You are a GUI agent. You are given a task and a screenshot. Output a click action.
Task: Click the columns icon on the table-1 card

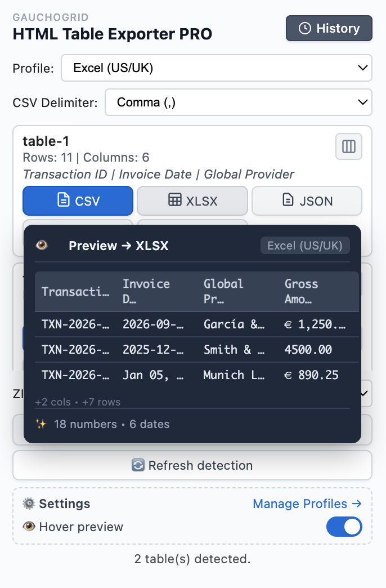[348, 145]
